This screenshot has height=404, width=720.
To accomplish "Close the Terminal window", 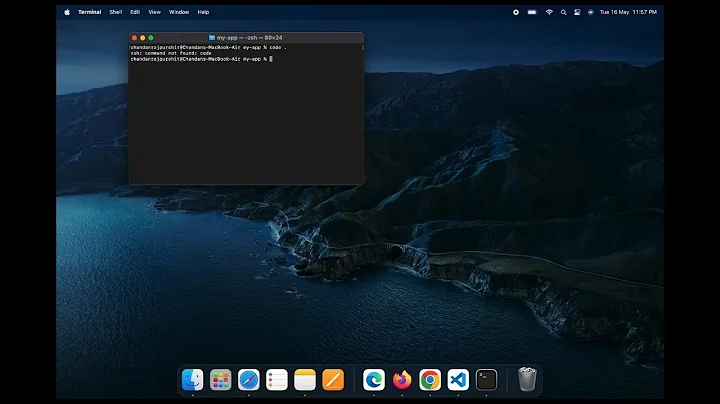I will pyautogui.click(x=135, y=38).
